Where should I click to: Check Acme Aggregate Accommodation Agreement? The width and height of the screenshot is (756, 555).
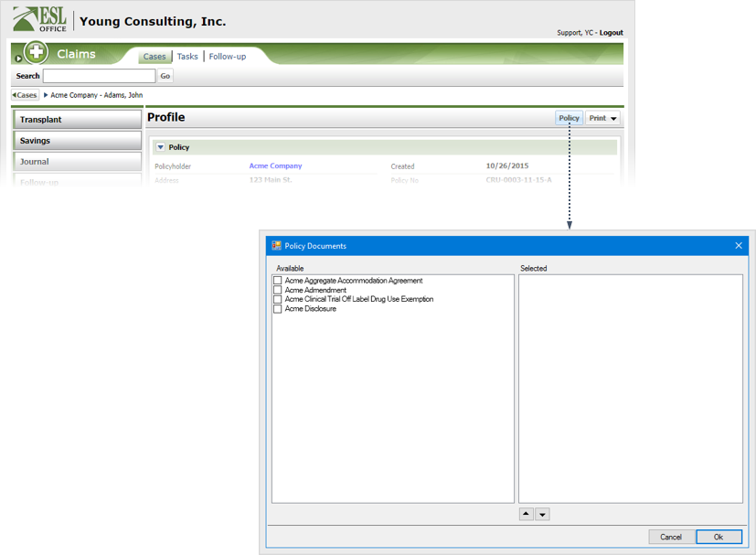pos(278,281)
